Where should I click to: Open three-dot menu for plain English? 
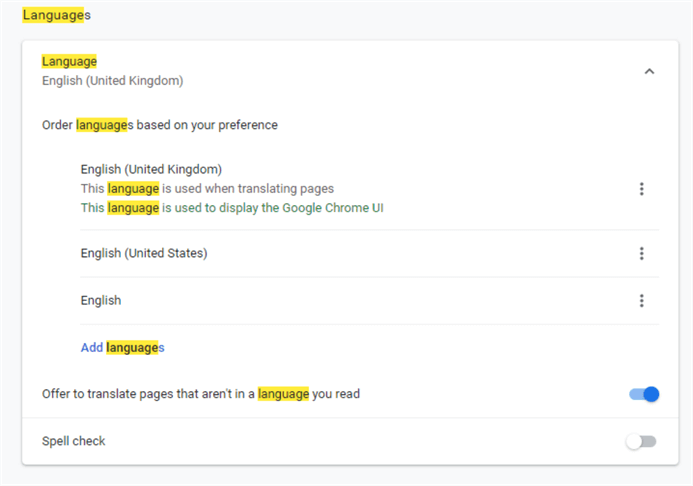641,301
